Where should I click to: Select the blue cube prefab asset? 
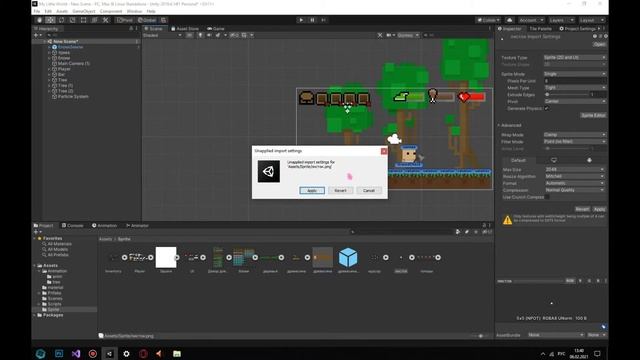[348, 258]
